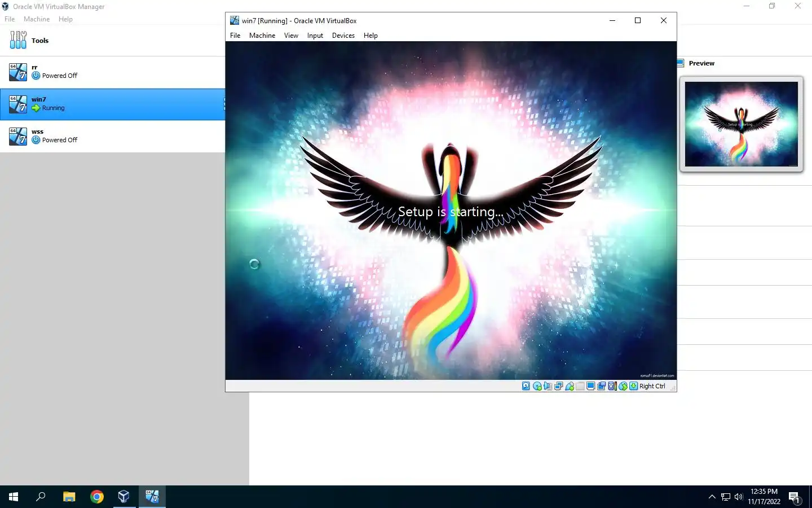Open the View menu in win7 VM window
The width and height of the screenshot is (812, 508).
point(291,36)
